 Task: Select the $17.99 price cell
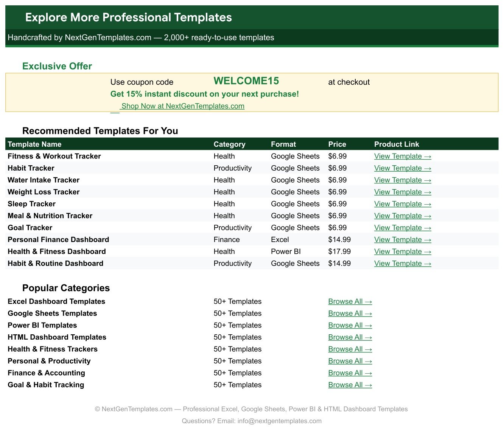click(x=339, y=251)
